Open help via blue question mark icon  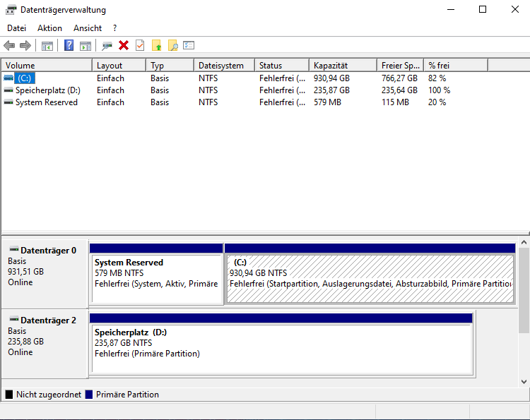(69, 46)
